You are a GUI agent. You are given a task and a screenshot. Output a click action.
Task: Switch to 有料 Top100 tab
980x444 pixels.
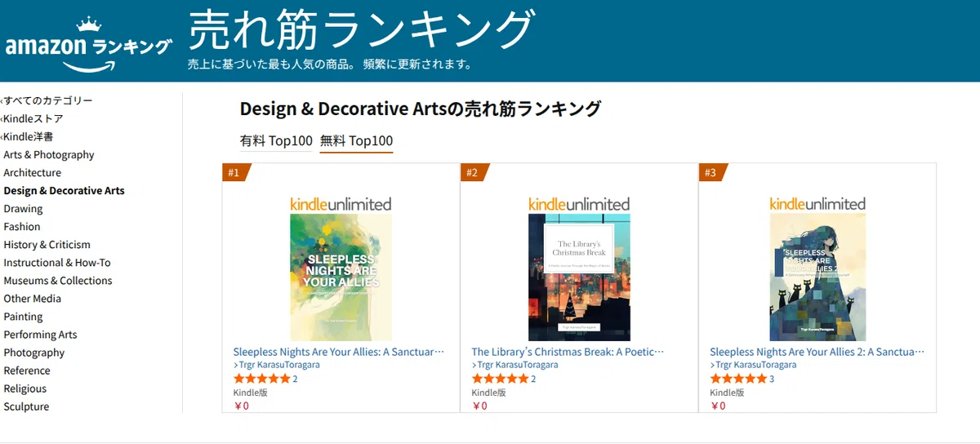click(x=276, y=140)
